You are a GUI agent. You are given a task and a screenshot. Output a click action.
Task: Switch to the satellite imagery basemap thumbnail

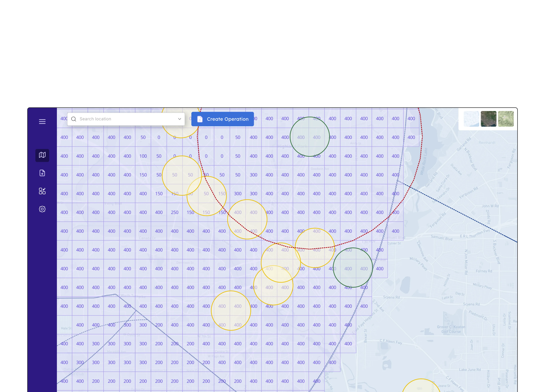pos(489,119)
